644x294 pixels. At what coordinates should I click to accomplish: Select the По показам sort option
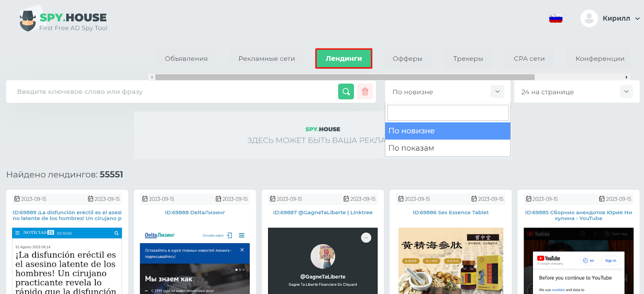click(x=448, y=148)
